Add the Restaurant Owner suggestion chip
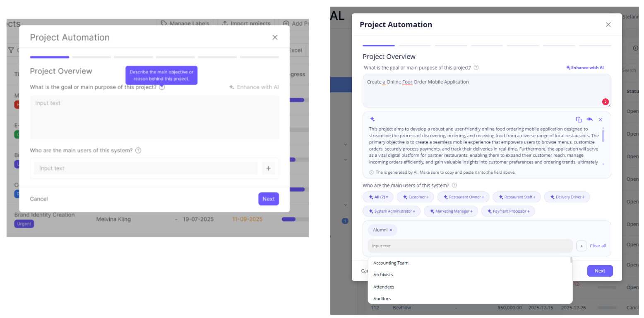 [x=463, y=197]
